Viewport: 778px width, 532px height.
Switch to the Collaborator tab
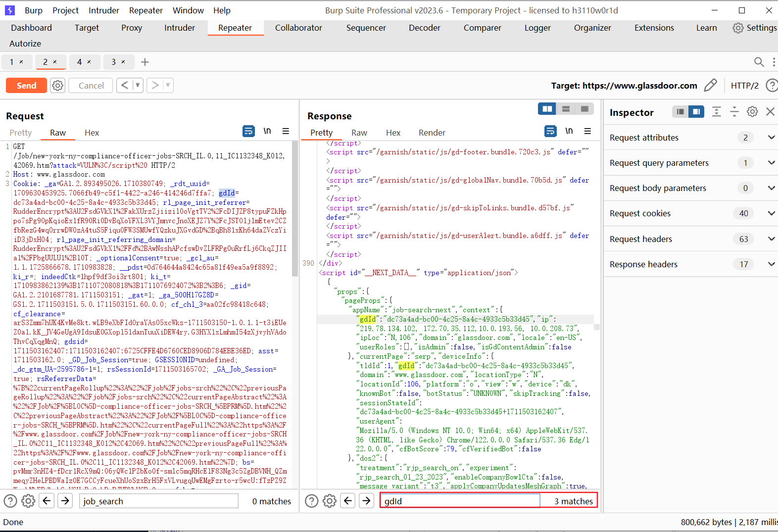coord(298,28)
